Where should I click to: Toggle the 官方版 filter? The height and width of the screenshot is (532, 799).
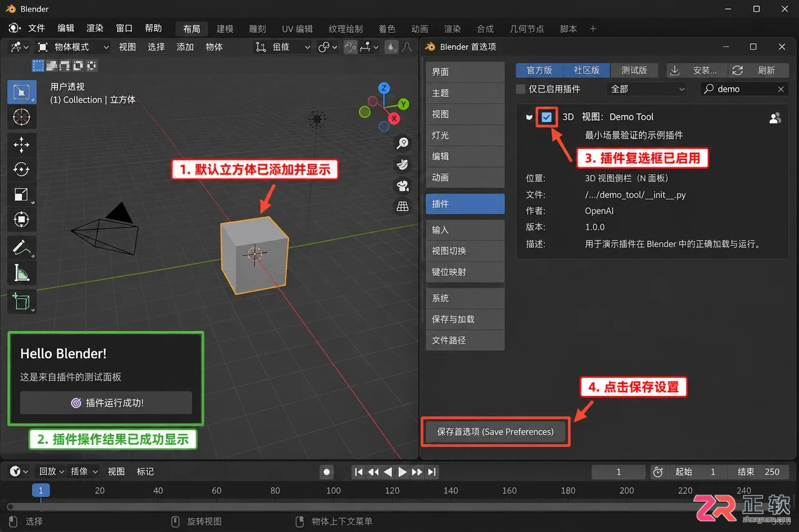[540, 70]
